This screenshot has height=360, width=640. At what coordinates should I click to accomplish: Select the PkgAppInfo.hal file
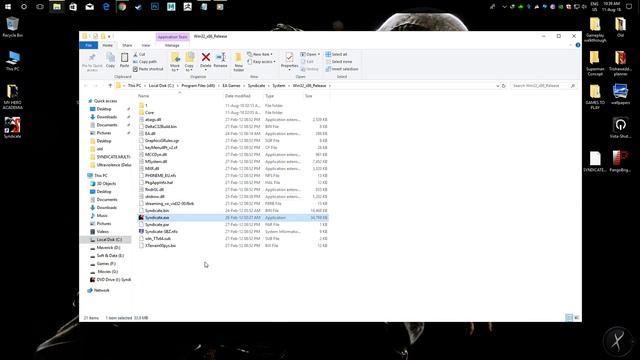pos(159,182)
